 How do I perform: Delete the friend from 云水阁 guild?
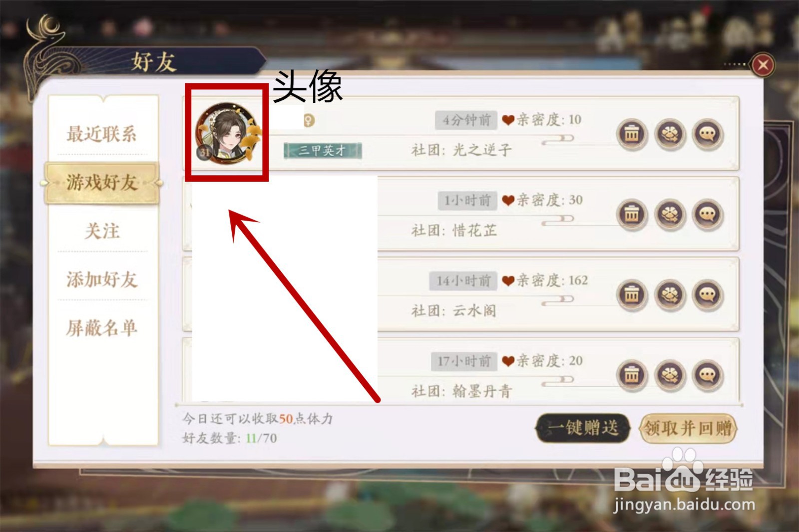[632, 295]
